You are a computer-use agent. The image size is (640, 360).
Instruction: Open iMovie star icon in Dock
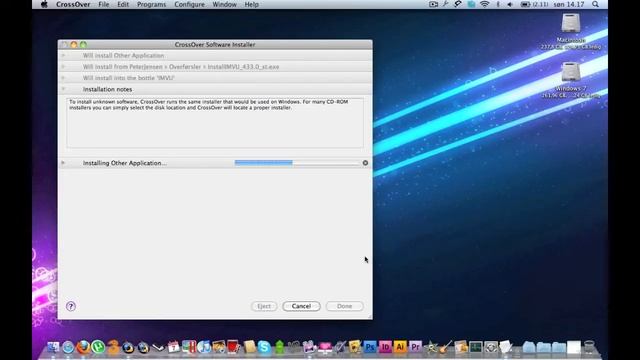coord(431,347)
